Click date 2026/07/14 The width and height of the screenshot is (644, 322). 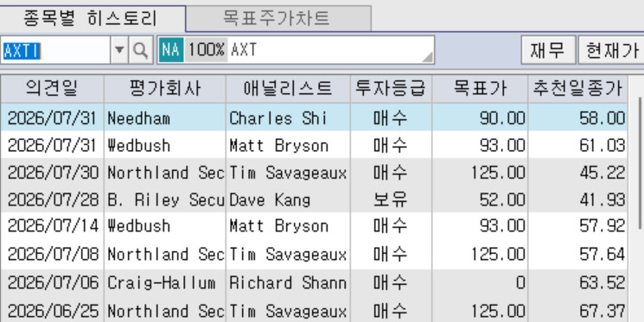click(53, 225)
